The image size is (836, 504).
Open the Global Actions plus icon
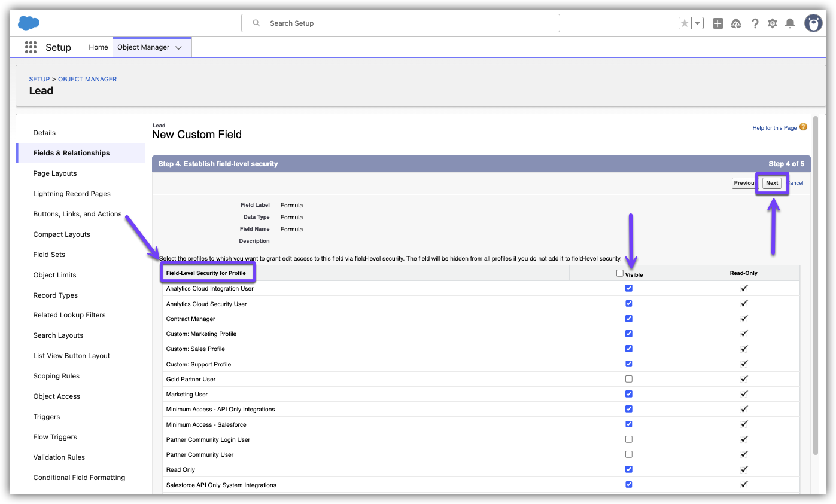[718, 23]
